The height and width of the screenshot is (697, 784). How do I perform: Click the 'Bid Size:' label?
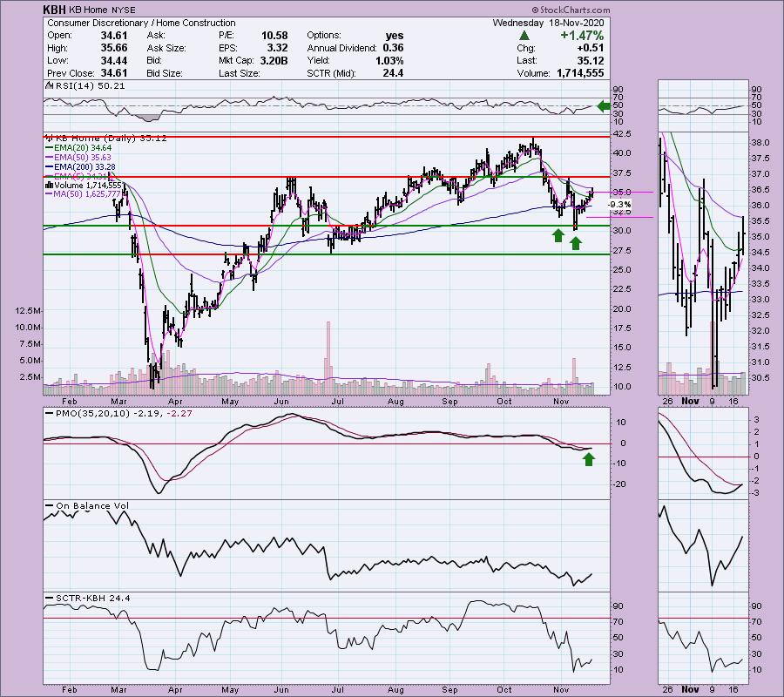165,73
